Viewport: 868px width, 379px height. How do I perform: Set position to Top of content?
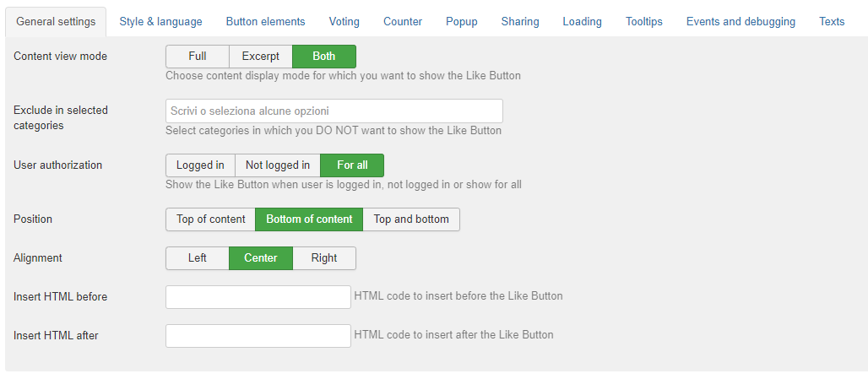pos(210,219)
